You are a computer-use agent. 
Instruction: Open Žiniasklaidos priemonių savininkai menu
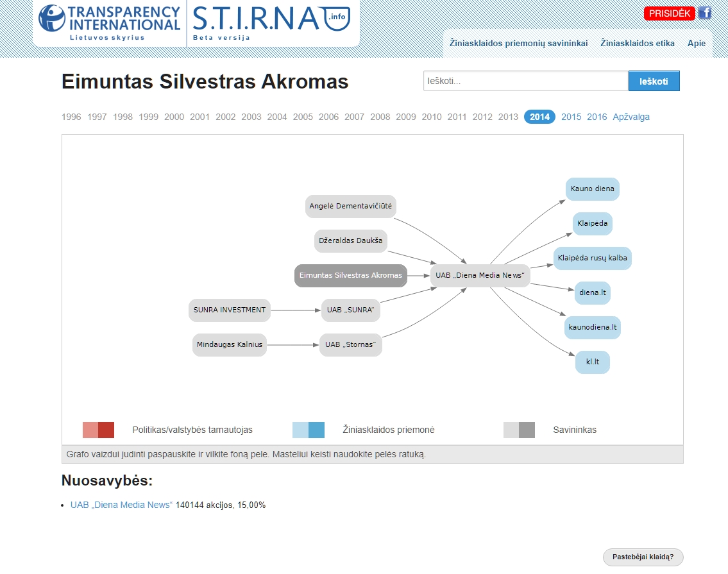tap(518, 43)
